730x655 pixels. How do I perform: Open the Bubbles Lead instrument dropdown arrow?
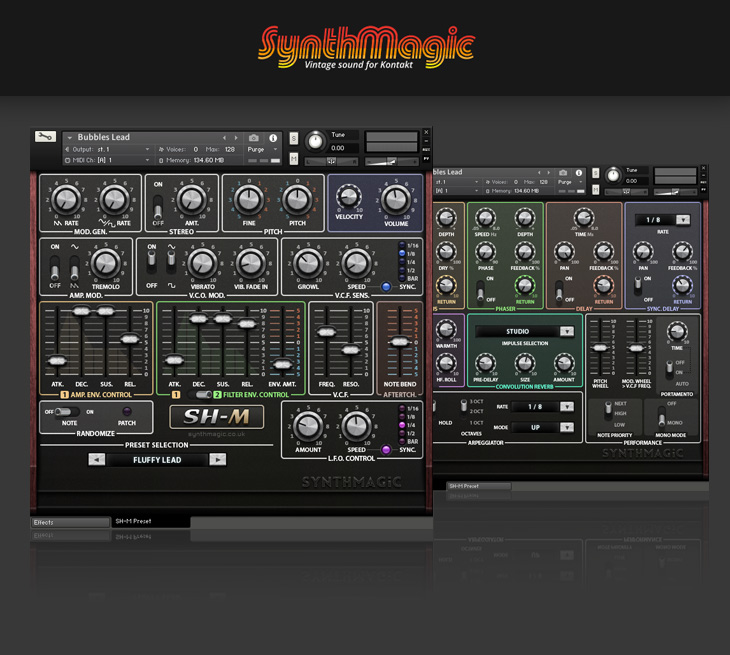click(69, 137)
